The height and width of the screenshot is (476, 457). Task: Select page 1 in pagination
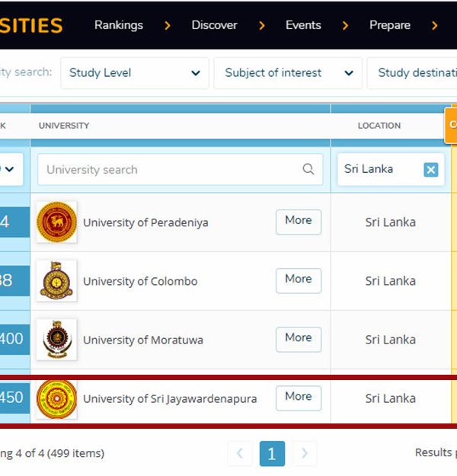pos(272,454)
